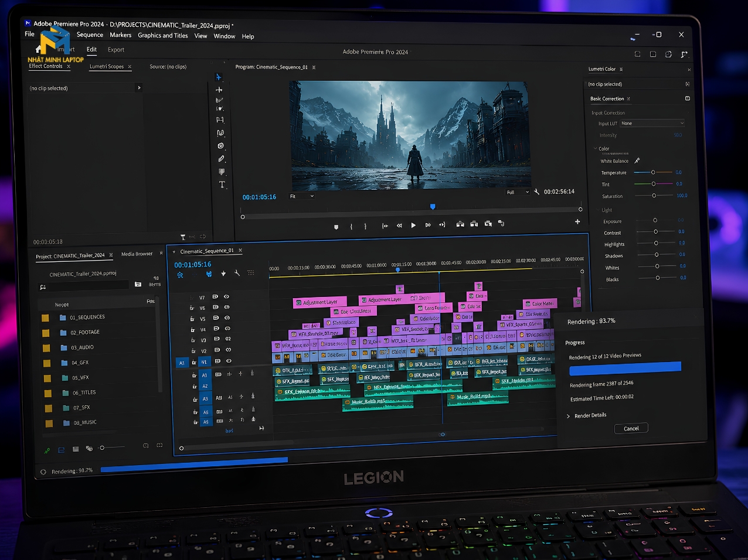Open the 05_VFX bin
Image resolution: width=748 pixels, height=560 pixels.
[x=80, y=378]
